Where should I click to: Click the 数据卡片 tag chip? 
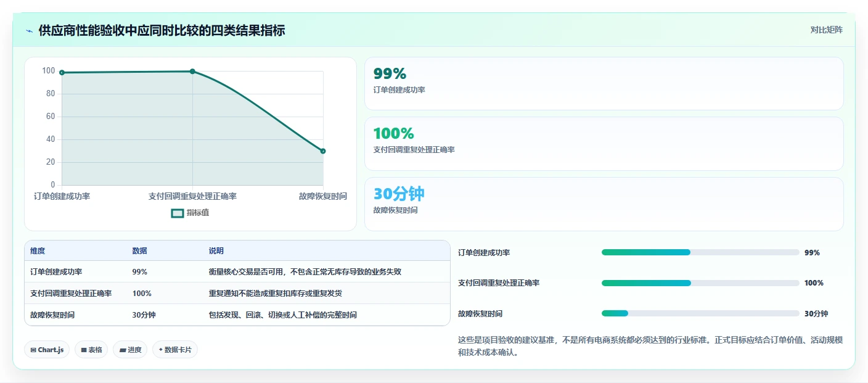[x=175, y=350]
